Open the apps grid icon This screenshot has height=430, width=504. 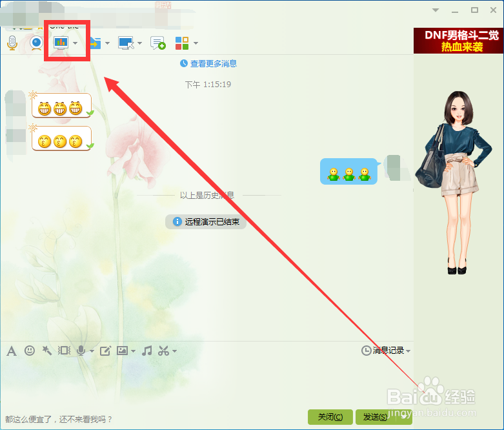(x=182, y=43)
